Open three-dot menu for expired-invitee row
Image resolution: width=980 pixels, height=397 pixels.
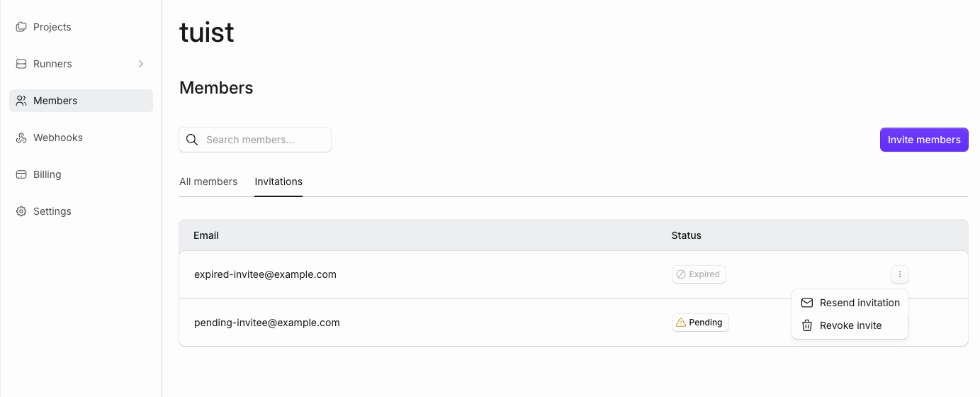[x=900, y=274]
